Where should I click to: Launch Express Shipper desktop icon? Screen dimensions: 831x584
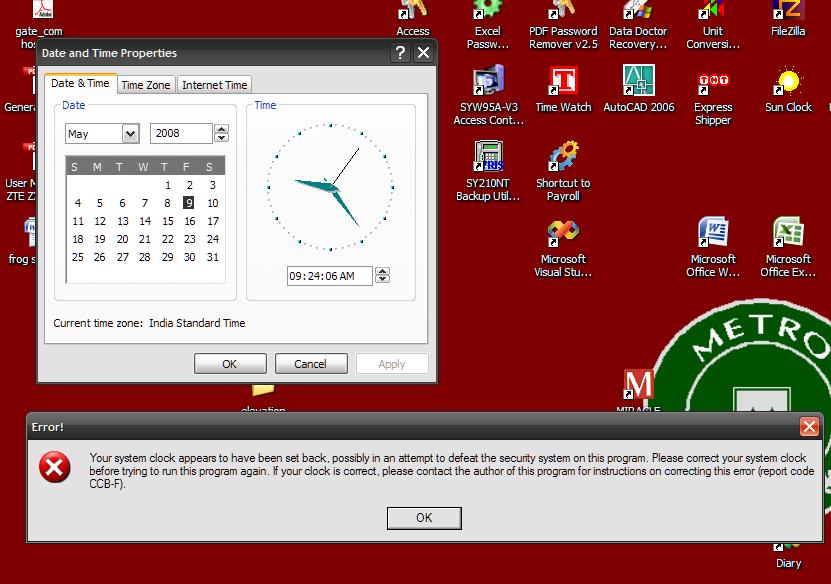(x=713, y=99)
